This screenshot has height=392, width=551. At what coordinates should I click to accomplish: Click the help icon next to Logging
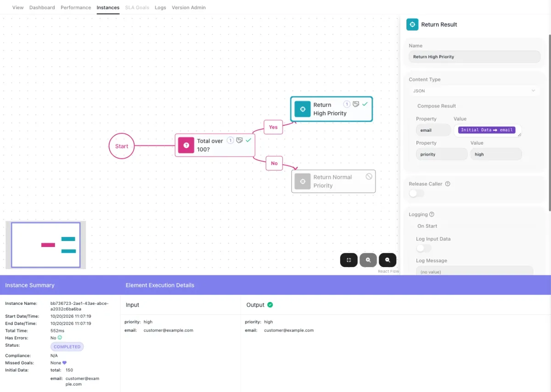pyautogui.click(x=432, y=214)
